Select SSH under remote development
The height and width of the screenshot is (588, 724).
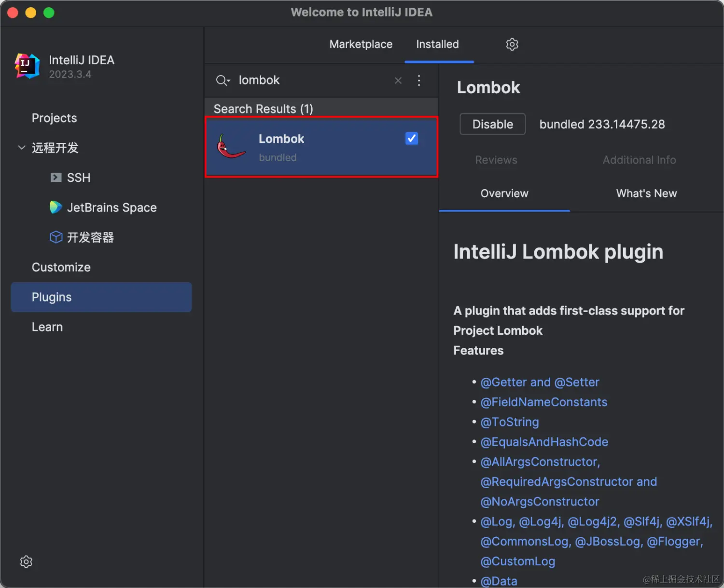pyautogui.click(x=79, y=178)
